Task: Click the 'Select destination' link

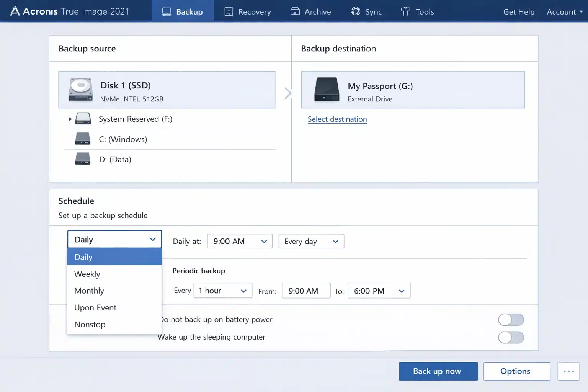Action: tap(337, 119)
